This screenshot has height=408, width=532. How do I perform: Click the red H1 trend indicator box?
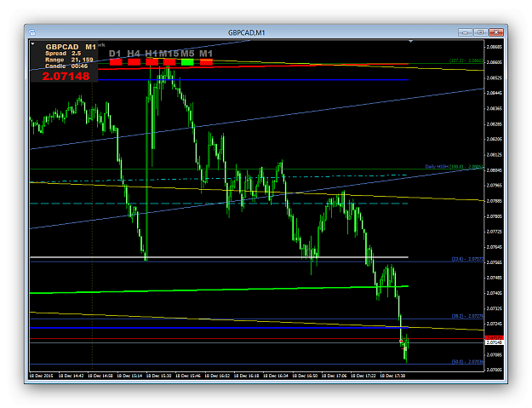152,62
